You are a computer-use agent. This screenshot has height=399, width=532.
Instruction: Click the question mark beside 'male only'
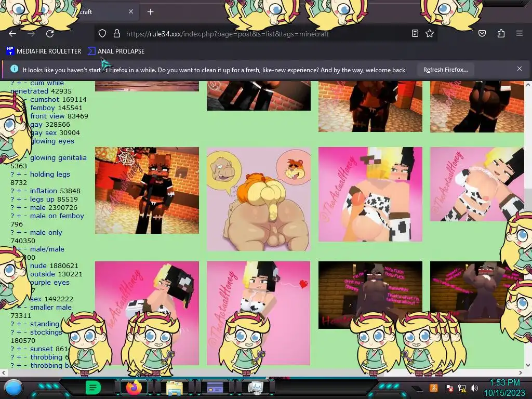point(12,233)
